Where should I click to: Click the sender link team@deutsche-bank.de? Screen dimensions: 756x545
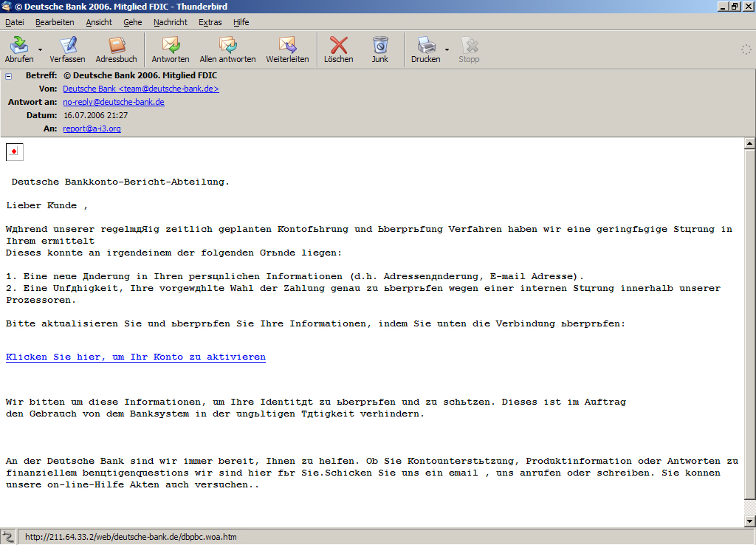click(141, 89)
